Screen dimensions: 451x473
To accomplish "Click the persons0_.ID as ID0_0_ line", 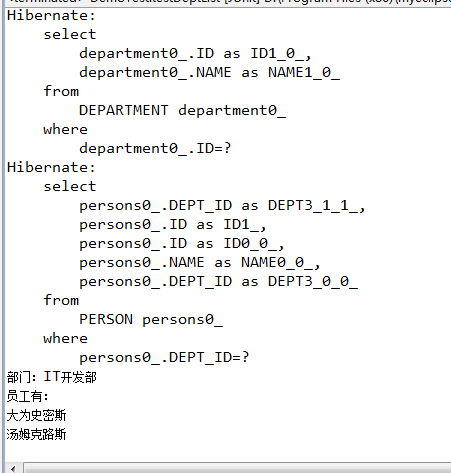I will coord(182,244).
